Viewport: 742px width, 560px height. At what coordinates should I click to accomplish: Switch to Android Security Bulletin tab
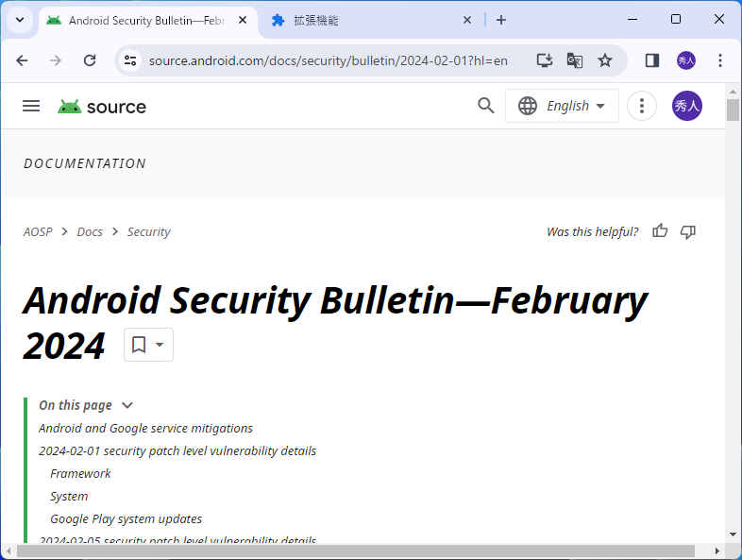click(147, 21)
